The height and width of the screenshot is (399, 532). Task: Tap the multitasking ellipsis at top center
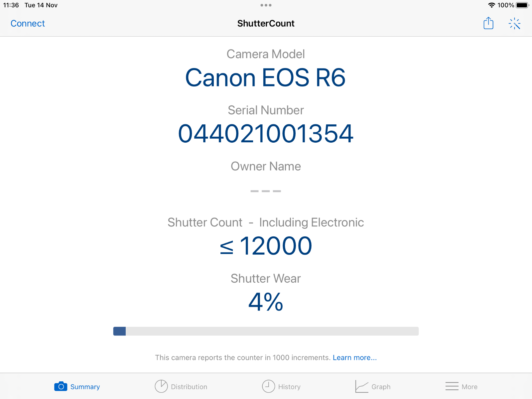tap(266, 5)
